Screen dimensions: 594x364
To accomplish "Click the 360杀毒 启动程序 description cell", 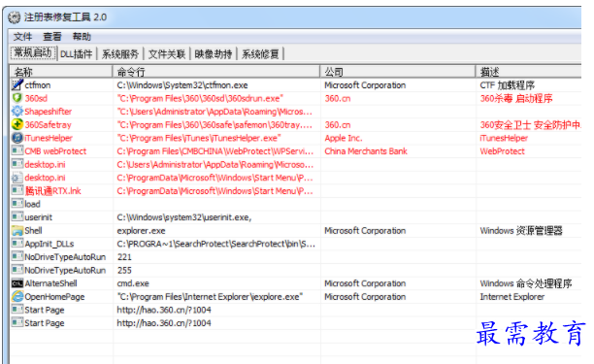I will click(516, 98).
